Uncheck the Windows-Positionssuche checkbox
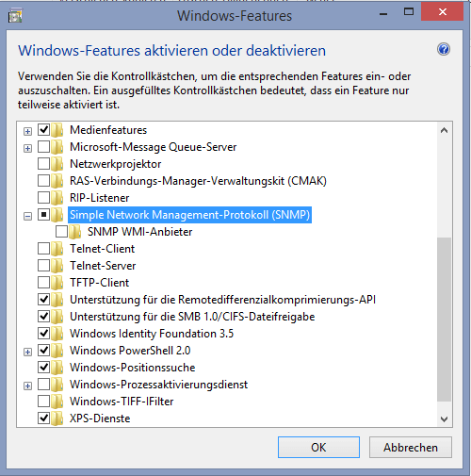This screenshot has width=471, height=476. (43, 367)
